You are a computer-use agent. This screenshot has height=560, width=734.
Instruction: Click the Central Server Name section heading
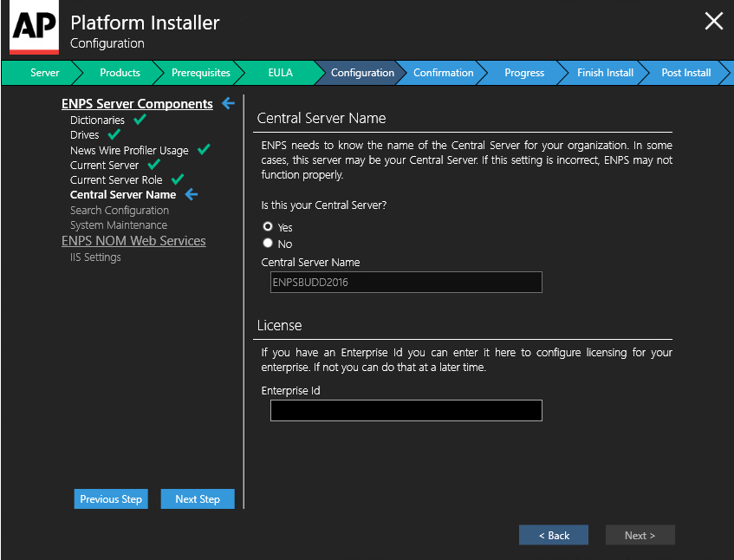322,118
